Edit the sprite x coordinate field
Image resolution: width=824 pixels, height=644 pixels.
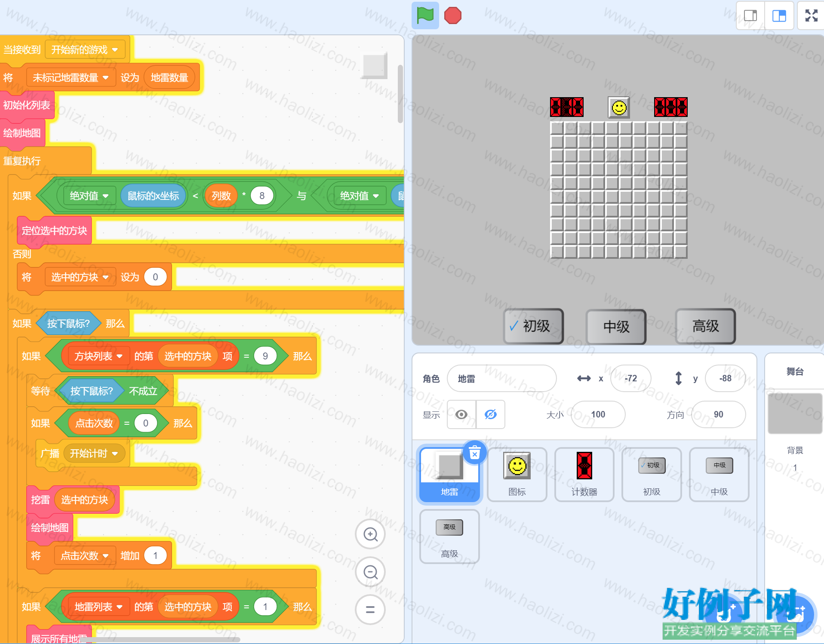click(630, 378)
